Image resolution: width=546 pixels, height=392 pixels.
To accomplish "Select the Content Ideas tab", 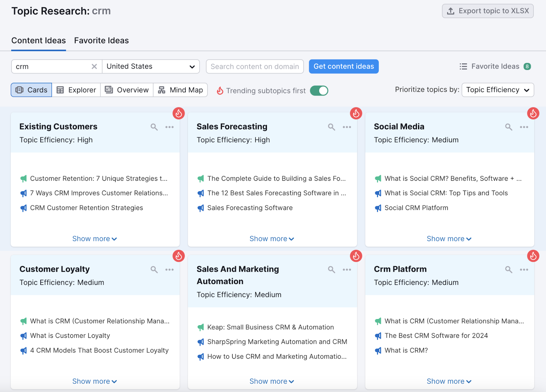I will tap(39, 40).
